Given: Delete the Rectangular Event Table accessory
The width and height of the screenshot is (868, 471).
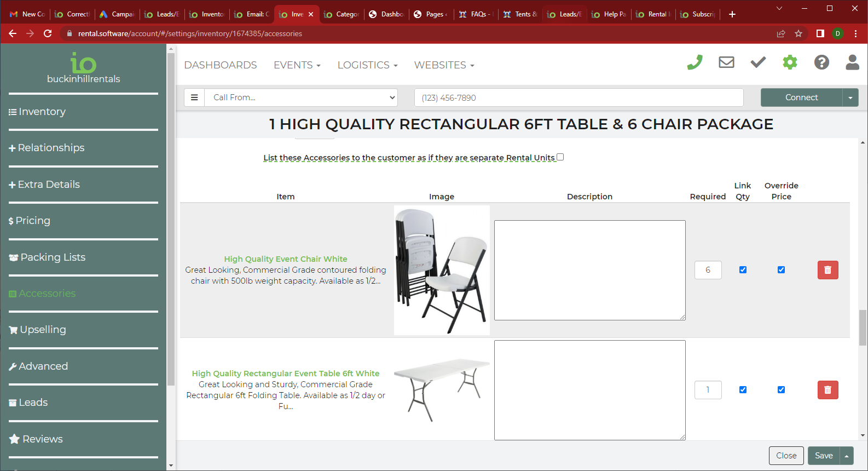Looking at the screenshot, I should (828, 390).
